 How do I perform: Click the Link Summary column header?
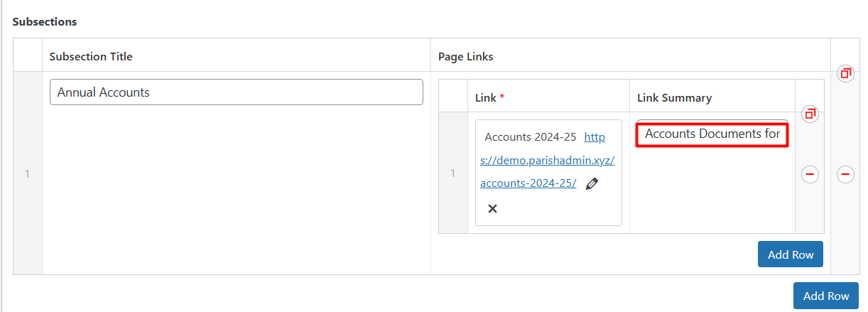tap(674, 97)
